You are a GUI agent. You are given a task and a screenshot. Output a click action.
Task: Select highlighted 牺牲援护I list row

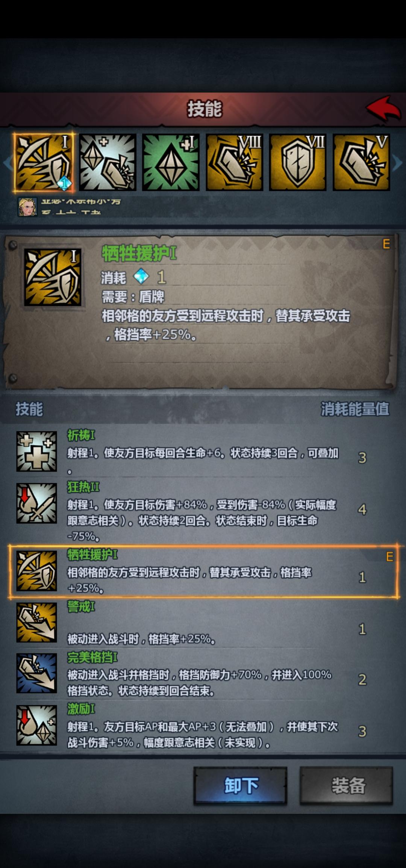(203, 571)
